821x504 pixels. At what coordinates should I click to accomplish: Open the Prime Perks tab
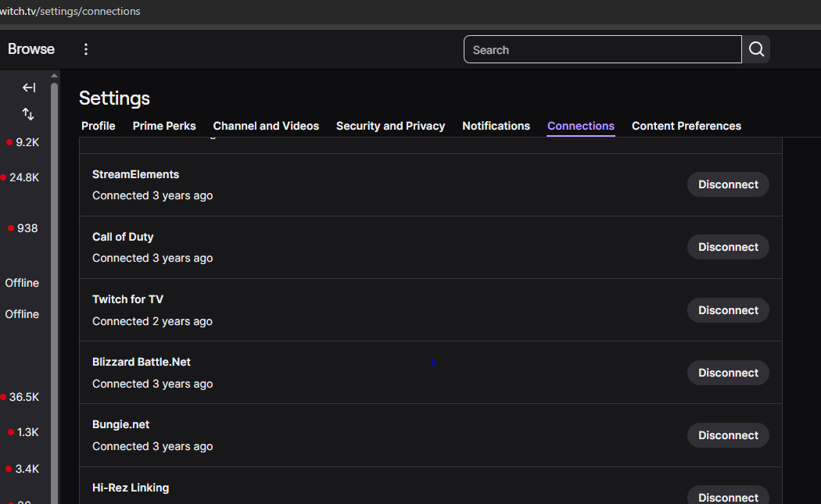pyautogui.click(x=164, y=126)
